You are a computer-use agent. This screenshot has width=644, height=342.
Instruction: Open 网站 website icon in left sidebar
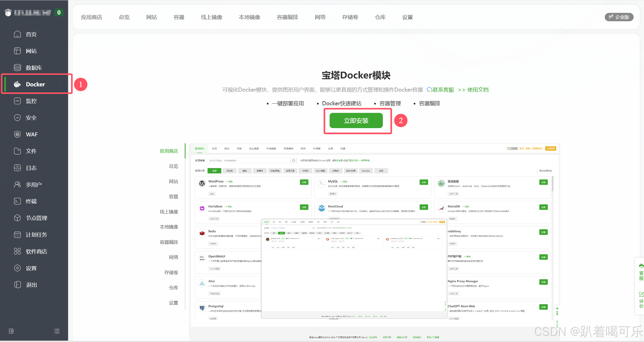17,51
